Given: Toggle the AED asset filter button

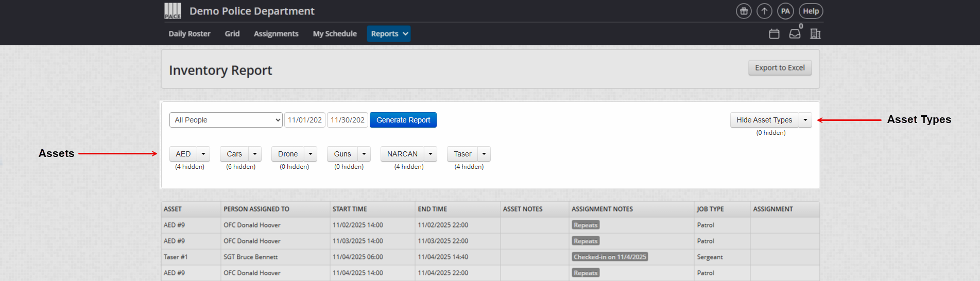Looking at the screenshot, I should tap(183, 154).
